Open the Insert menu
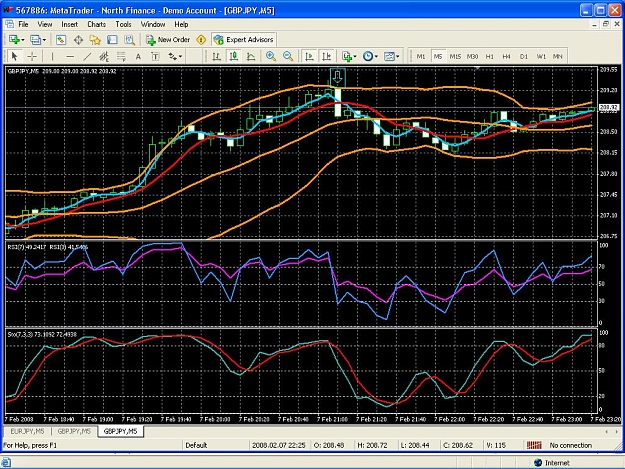The image size is (625, 469). tap(69, 25)
